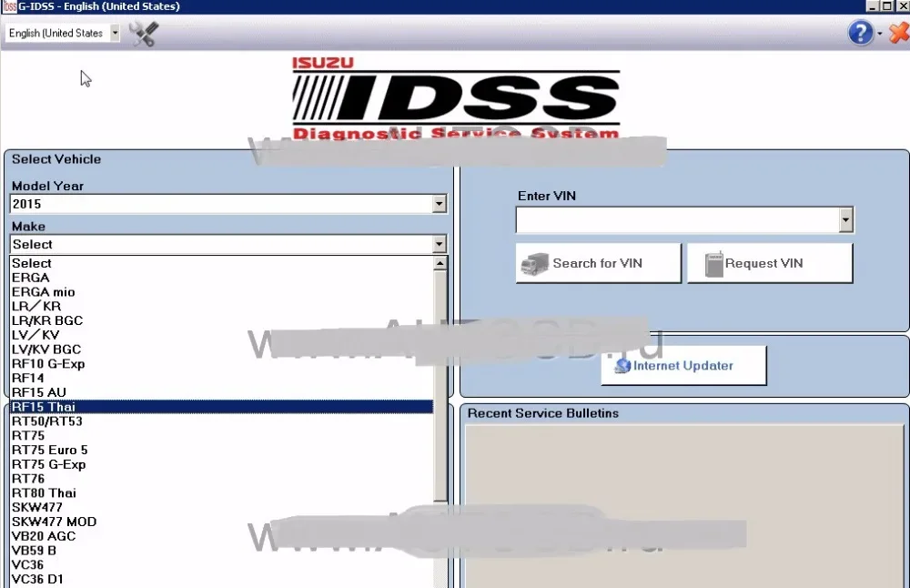Launch the Internet Updater button
Image resolution: width=910 pixels, height=588 pixels.
tap(683, 366)
